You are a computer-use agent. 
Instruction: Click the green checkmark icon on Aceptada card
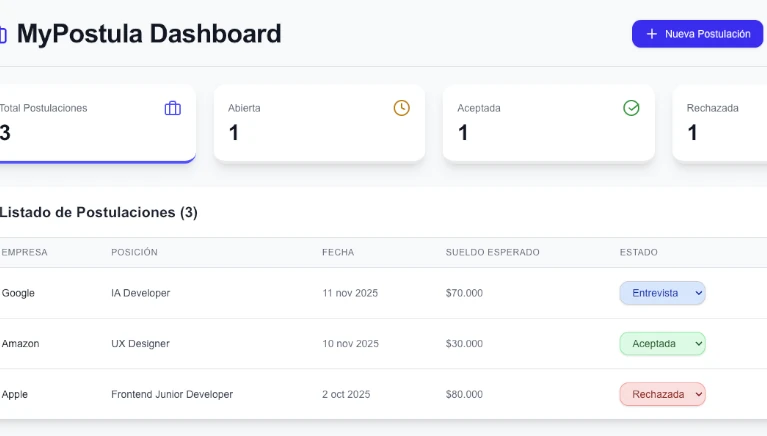pyautogui.click(x=631, y=108)
